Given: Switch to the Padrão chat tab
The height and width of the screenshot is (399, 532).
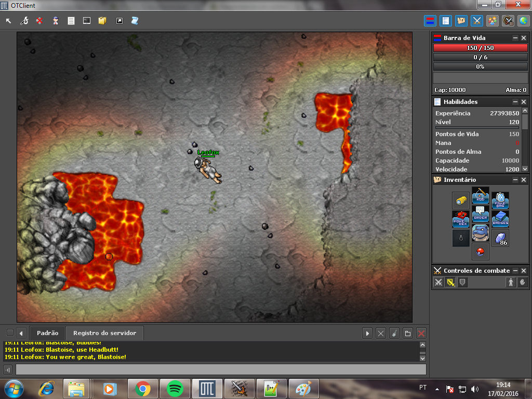Looking at the screenshot, I should pos(47,333).
